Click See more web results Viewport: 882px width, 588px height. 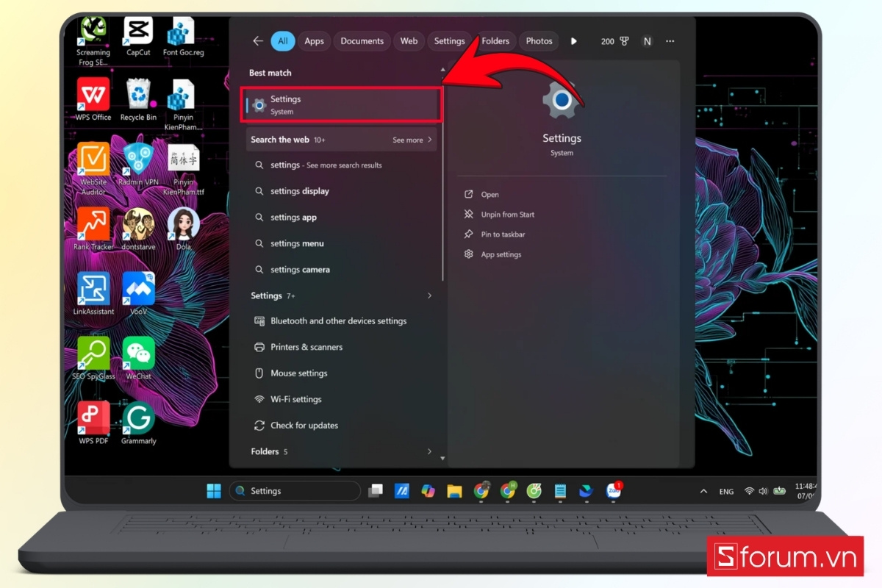tap(412, 140)
